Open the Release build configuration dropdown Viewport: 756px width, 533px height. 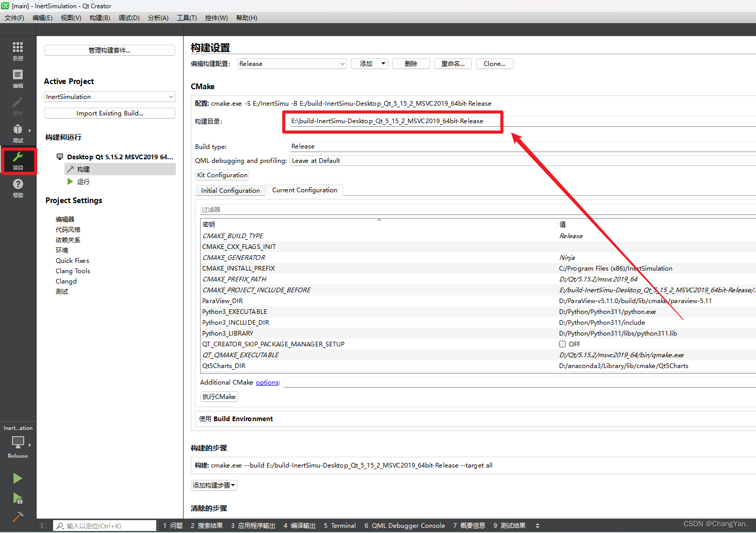292,64
